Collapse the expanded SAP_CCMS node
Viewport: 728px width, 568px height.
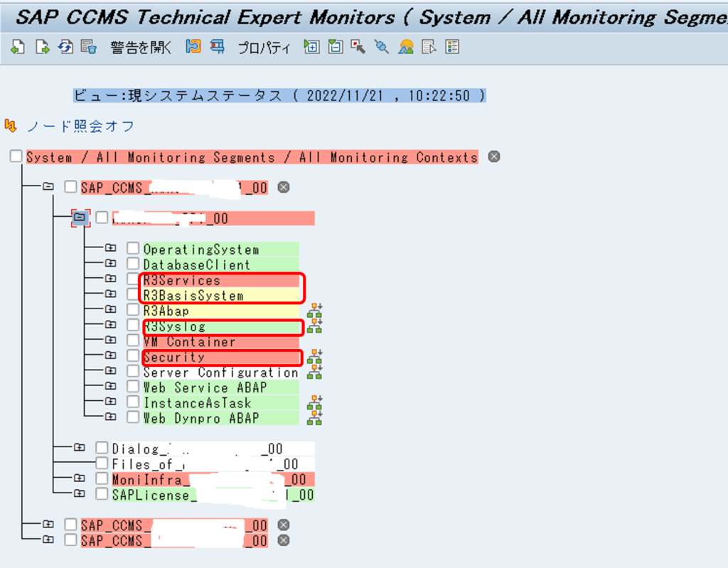tap(48, 187)
